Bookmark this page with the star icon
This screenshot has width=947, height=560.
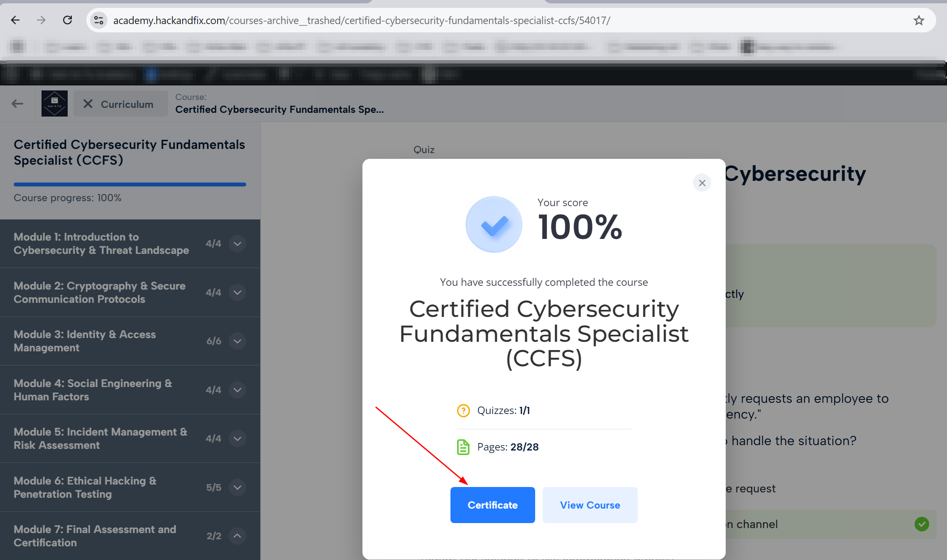(919, 20)
